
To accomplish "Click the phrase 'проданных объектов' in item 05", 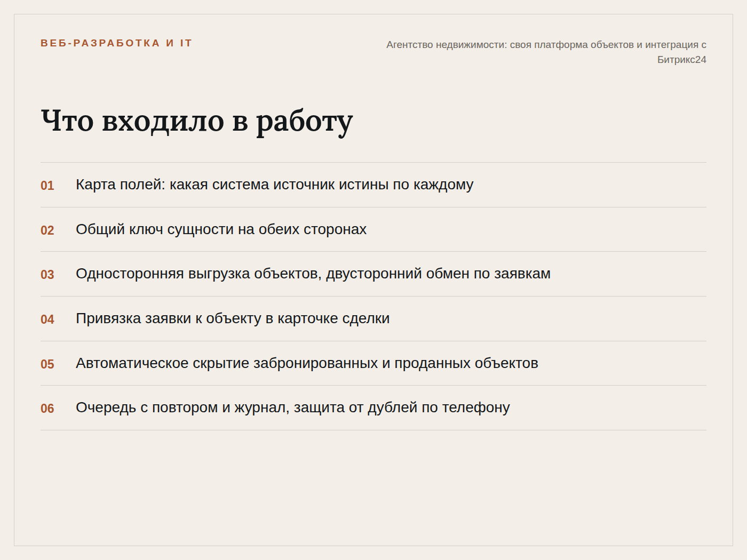I will tap(466, 363).
